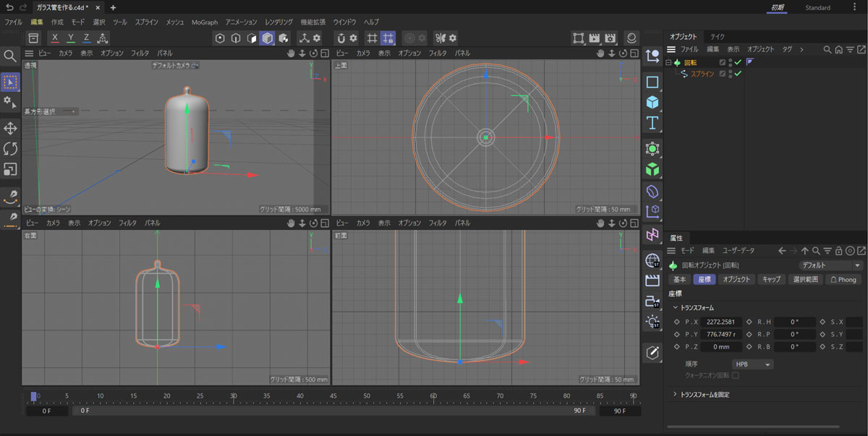Toggle the green checkmark for 回転 object
Image resolution: width=868 pixels, height=436 pixels.
pyautogui.click(x=738, y=63)
